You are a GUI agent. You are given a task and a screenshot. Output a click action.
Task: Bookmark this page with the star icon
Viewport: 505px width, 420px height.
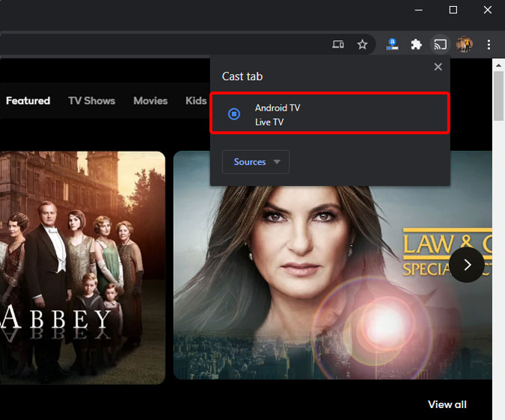tap(362, 44)
